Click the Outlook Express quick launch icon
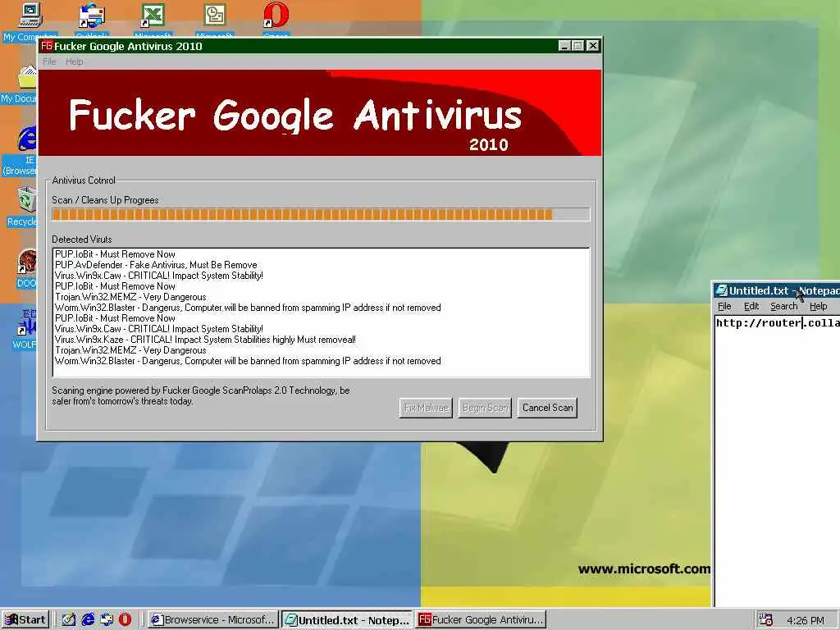840x630 pixels. coord(107,619)
